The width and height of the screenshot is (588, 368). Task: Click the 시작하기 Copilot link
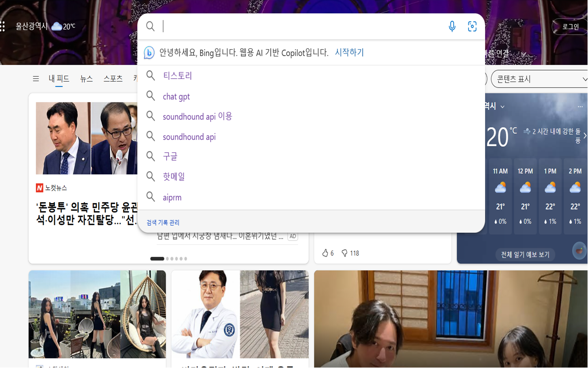click(x=349, y=52)
